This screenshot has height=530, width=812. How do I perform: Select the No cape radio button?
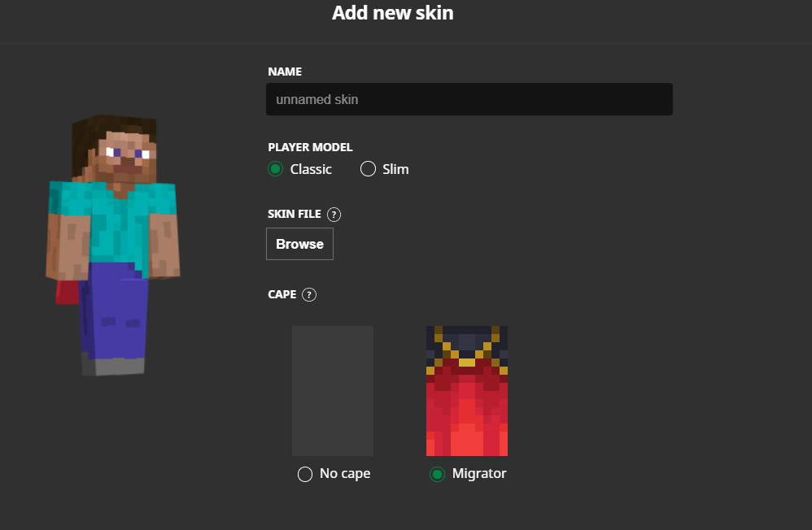pos(305,474)
